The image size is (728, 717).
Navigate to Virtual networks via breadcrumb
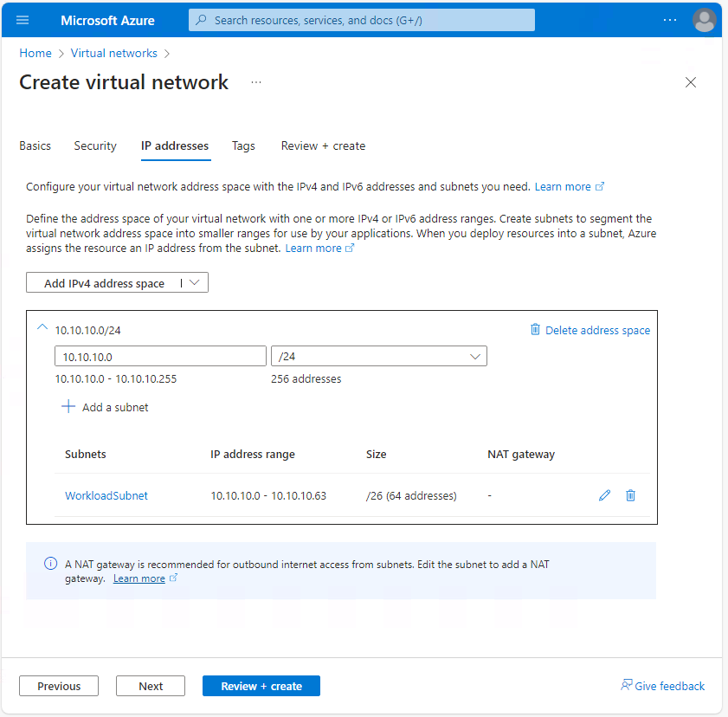click(113, 53)
